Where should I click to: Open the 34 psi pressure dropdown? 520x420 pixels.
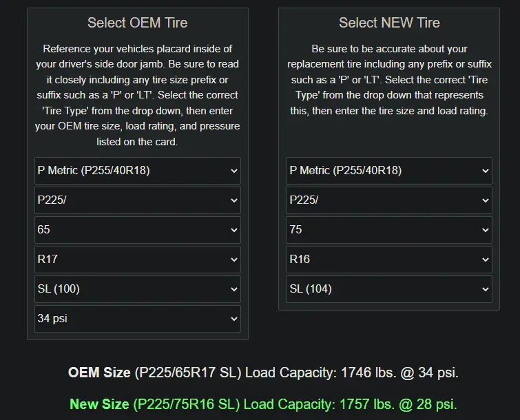tap(137, 319)
